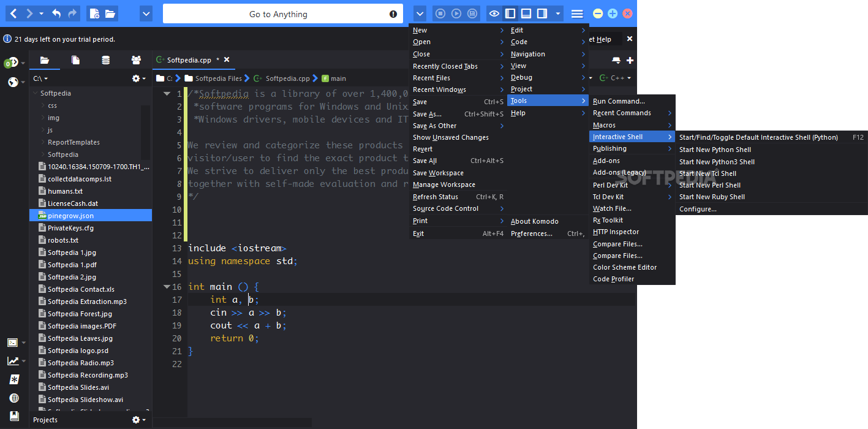Toggle focus mode with the eye icon
Image resolution: width=868 pixels, height=429 pixels.
coord(494,13)
